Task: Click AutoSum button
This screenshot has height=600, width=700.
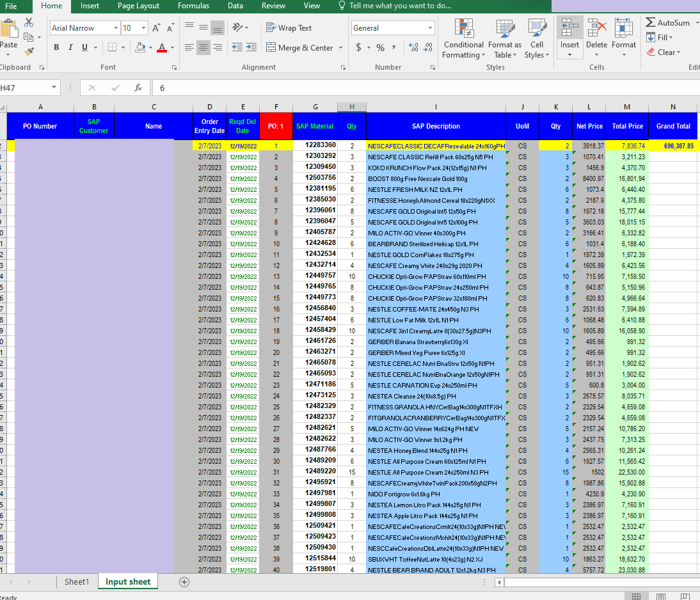Action: click(668, 23)
